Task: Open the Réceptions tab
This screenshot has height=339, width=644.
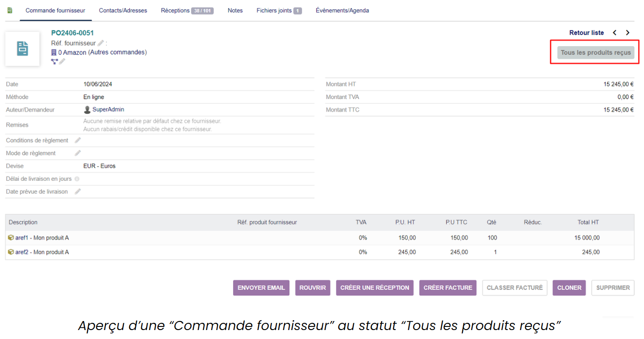Action: (x=187, y=10)
